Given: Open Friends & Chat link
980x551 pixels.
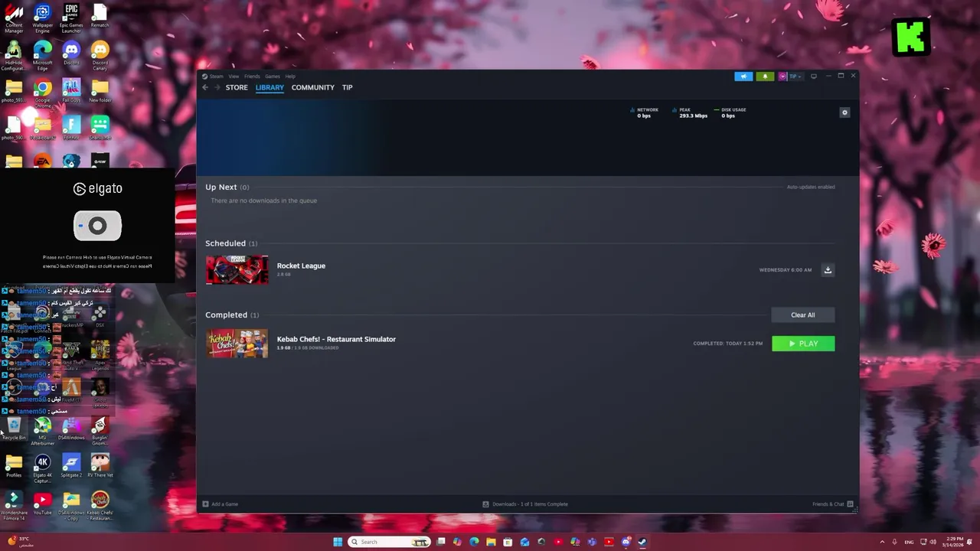Looking at the screenshot, I should pos(828,504).
